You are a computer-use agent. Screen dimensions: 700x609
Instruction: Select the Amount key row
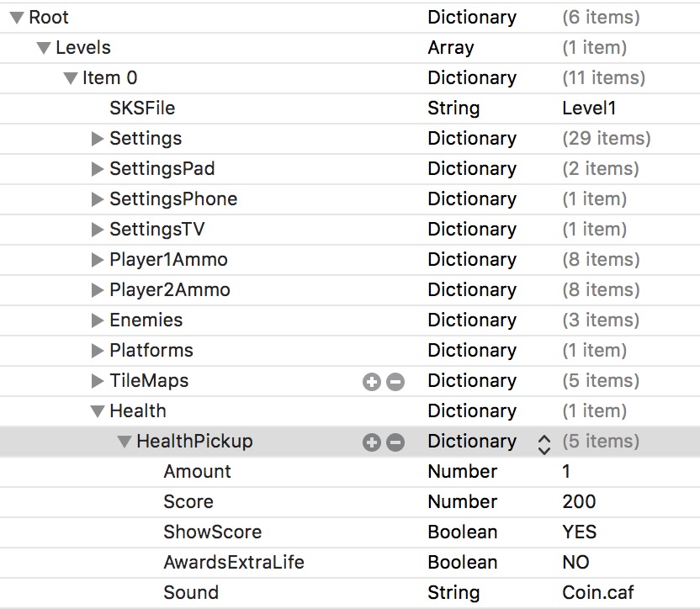[197, 472]
